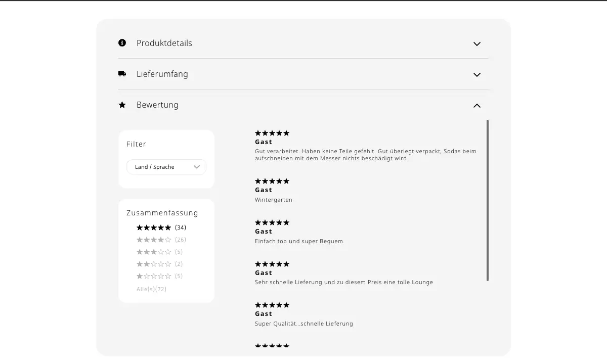607x364 pixels.
Task: Filter reviews by five stars (34)
Action: [x=161, y=227]
